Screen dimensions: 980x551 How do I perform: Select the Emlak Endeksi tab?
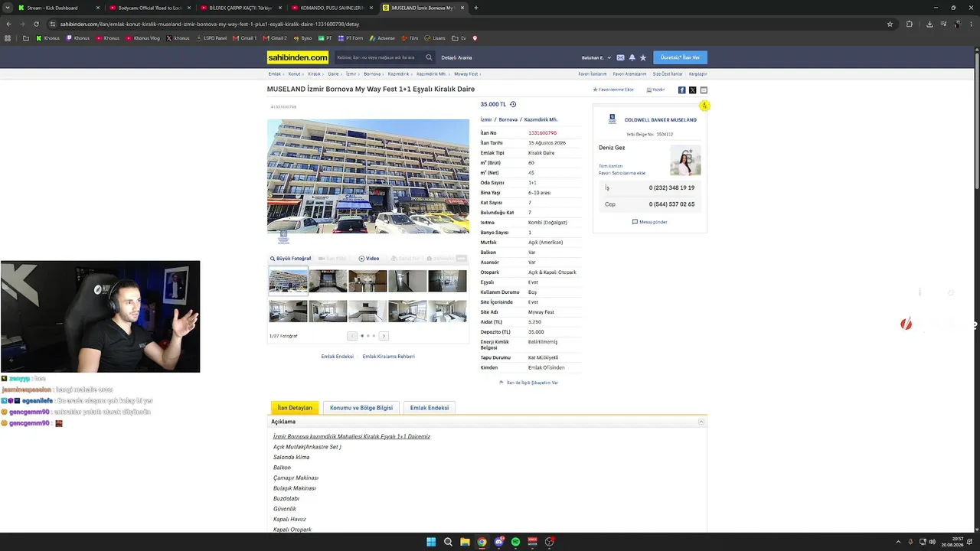coord(430,408)
